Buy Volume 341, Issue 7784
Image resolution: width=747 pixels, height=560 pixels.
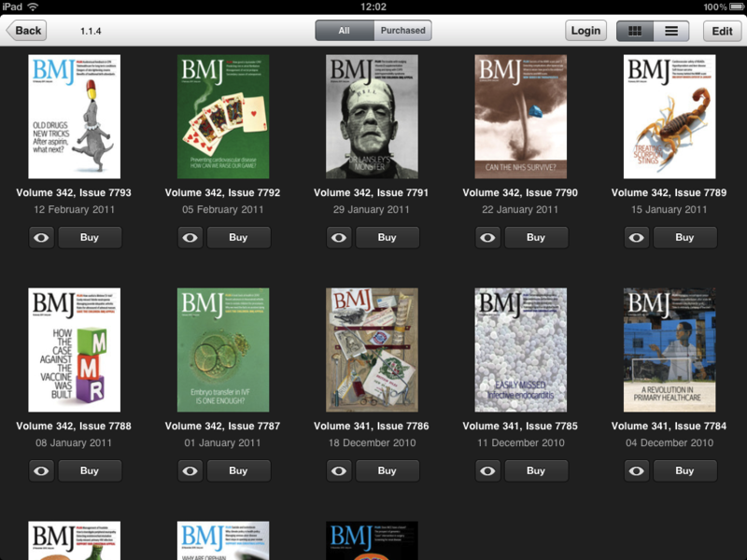pyautogui.click(x=684, y=470)
